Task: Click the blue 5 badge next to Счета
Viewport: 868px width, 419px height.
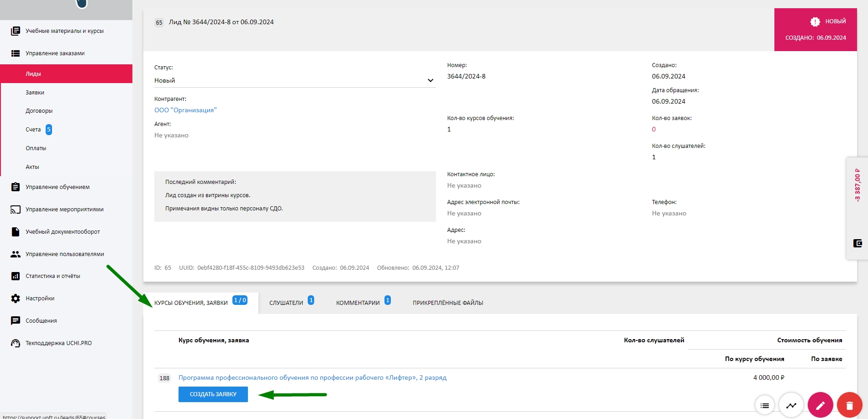Action: 49,130
